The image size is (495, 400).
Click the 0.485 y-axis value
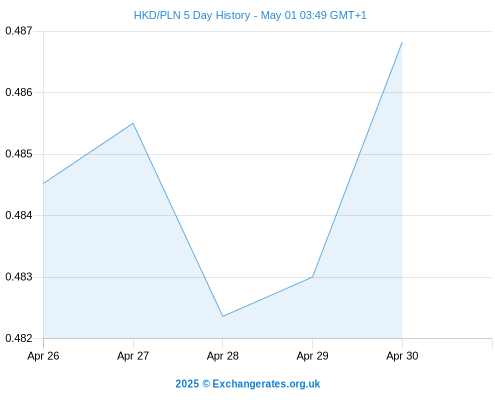19,154
